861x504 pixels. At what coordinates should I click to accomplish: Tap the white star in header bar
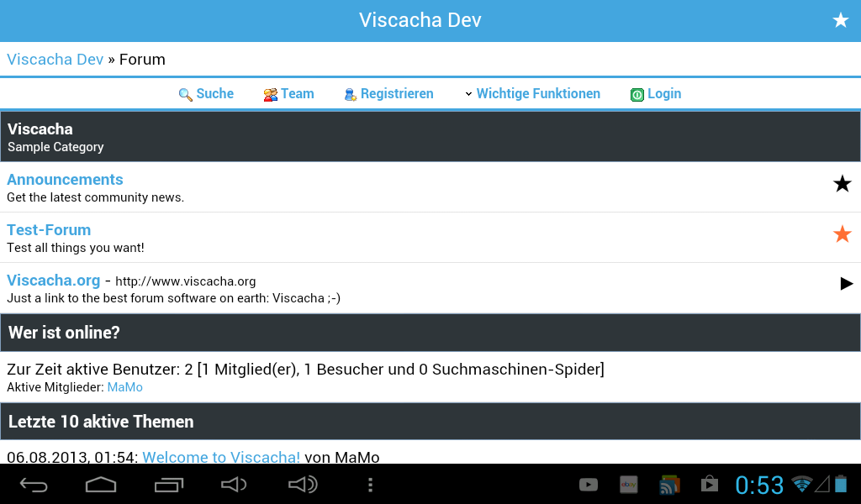pos(840,21)
